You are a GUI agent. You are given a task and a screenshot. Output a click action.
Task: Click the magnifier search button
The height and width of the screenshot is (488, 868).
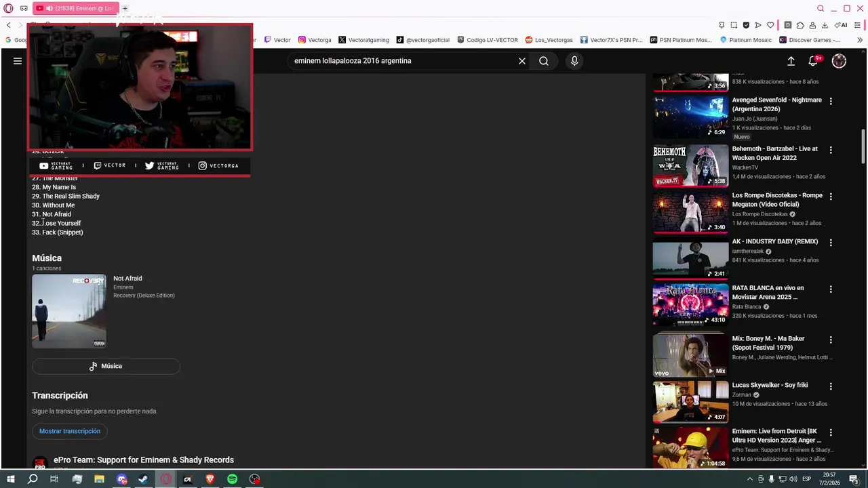pos(544,61)
